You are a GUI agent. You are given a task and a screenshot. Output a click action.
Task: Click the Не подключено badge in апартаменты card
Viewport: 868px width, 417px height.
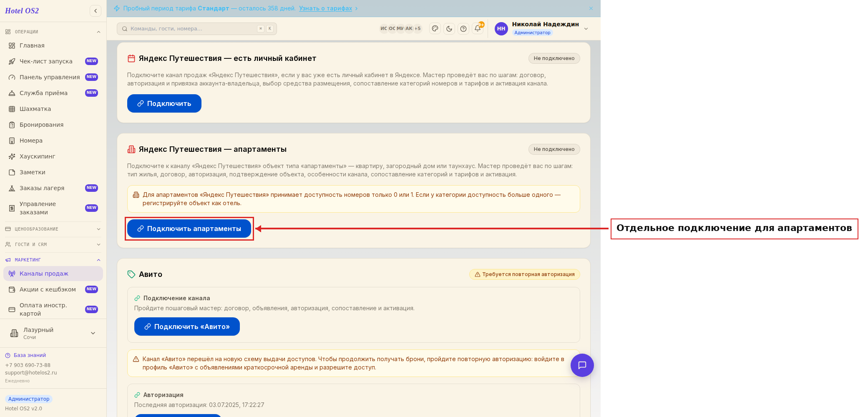(x=554, y=149)
